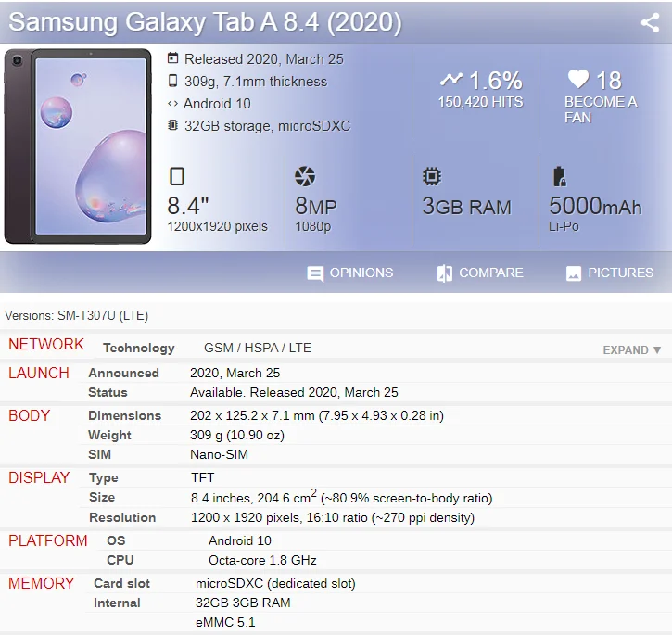Click the display Type label
This screenshot has width=672, height=635.
104,478
